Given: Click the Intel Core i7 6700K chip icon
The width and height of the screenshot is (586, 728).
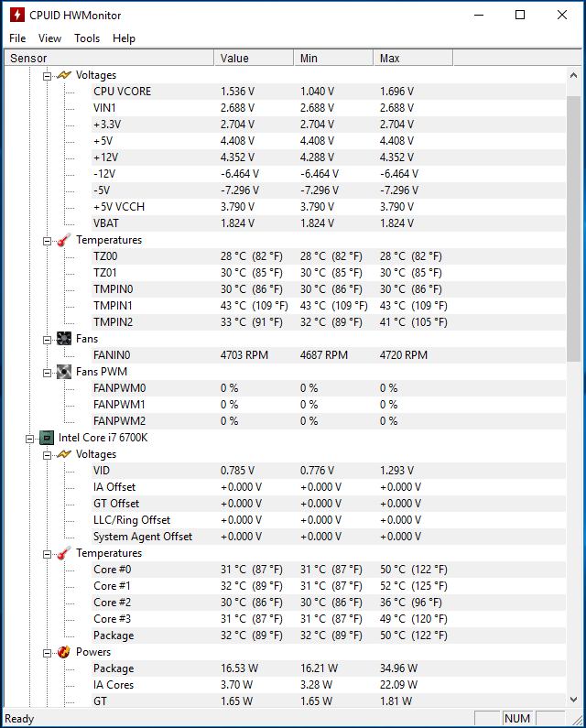Looking at the screenshot, I should point(47,438).
